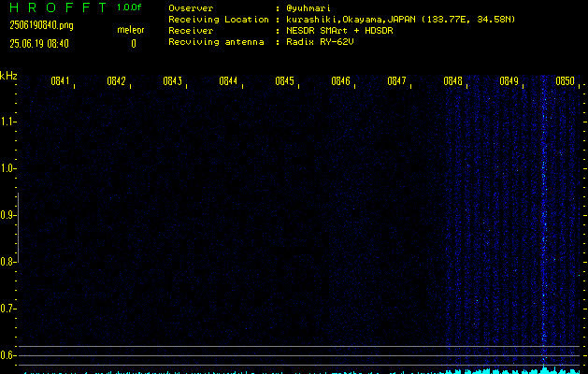The width and height of the screenshot is (588, 374).
Task: Click the bright vertical signal near 0850
Action: [544, 222]
